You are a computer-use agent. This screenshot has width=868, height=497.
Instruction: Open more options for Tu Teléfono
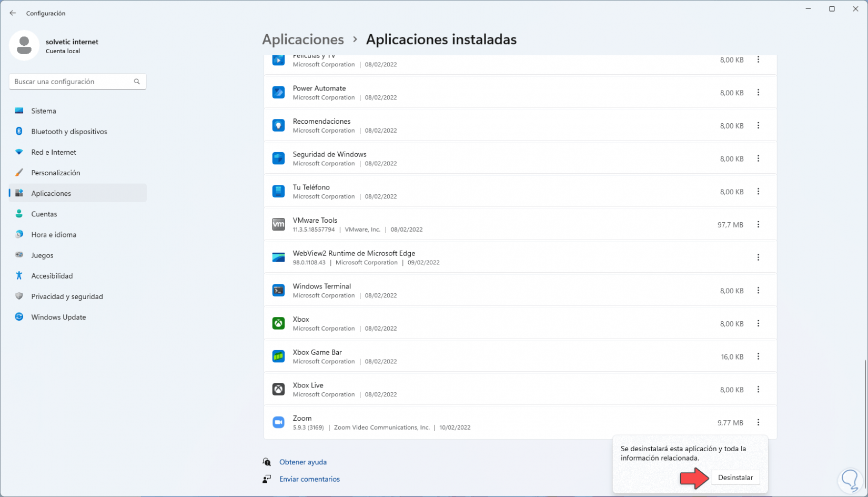coord(758,192)
